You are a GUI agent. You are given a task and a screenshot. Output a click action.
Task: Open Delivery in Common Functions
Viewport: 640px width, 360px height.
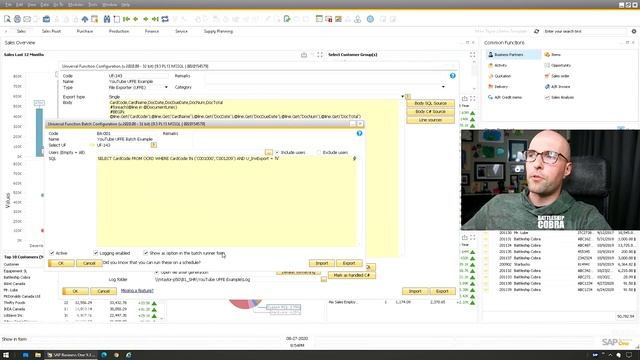tap(498, 87)
